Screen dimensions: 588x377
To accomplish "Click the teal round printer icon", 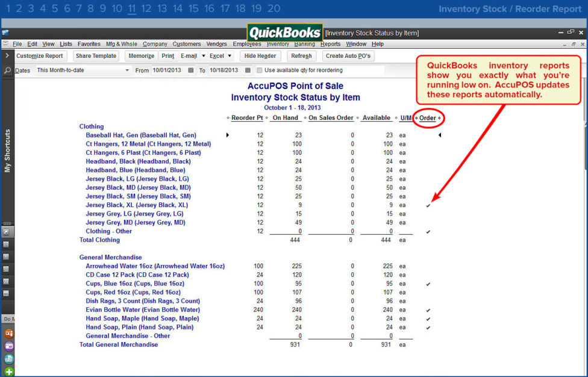I will [9, 359].
